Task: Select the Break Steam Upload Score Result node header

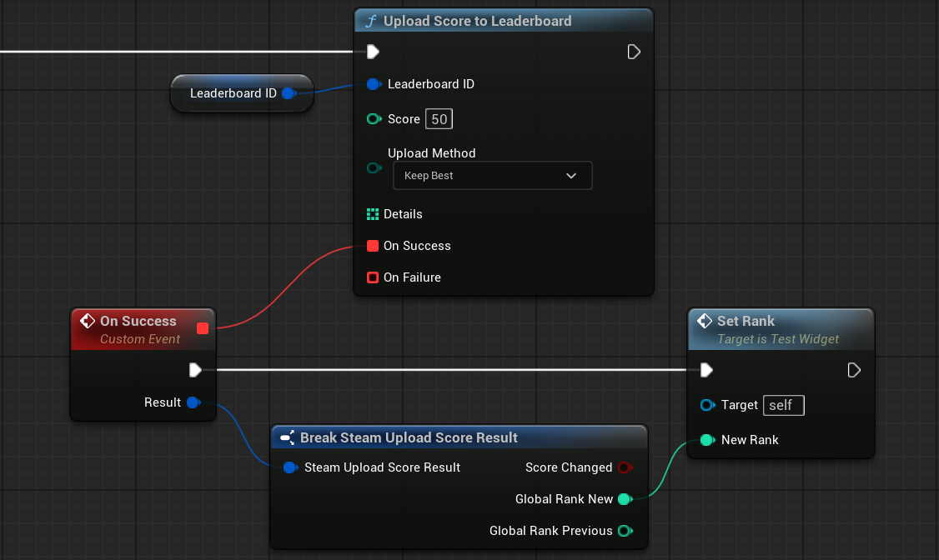Action: click(x=409, y=437)
